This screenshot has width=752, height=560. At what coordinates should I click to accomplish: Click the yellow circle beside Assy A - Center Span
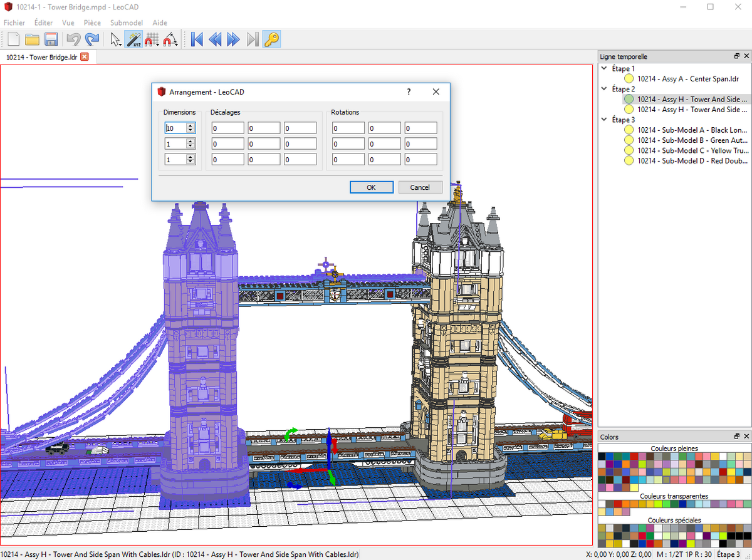click(x=629, y=79)
